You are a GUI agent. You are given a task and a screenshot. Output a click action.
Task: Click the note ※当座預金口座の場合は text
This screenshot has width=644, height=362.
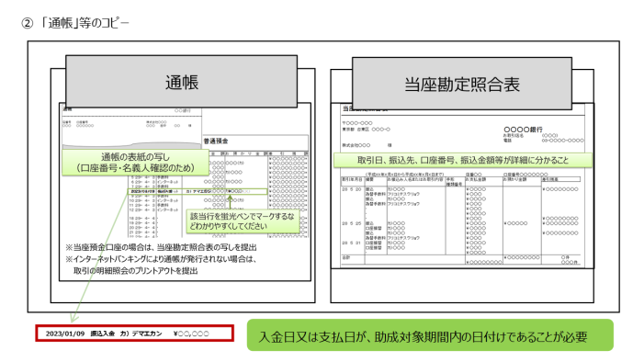coord(161,247)
